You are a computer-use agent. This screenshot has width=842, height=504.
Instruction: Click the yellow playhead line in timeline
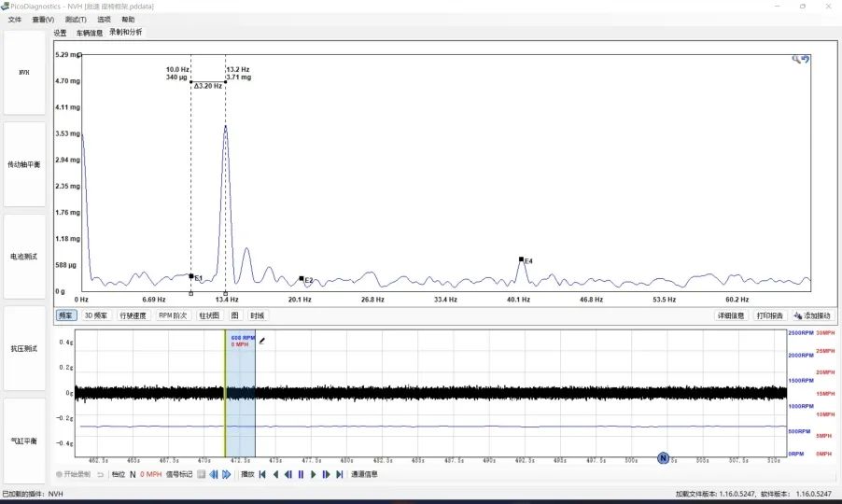225,394
